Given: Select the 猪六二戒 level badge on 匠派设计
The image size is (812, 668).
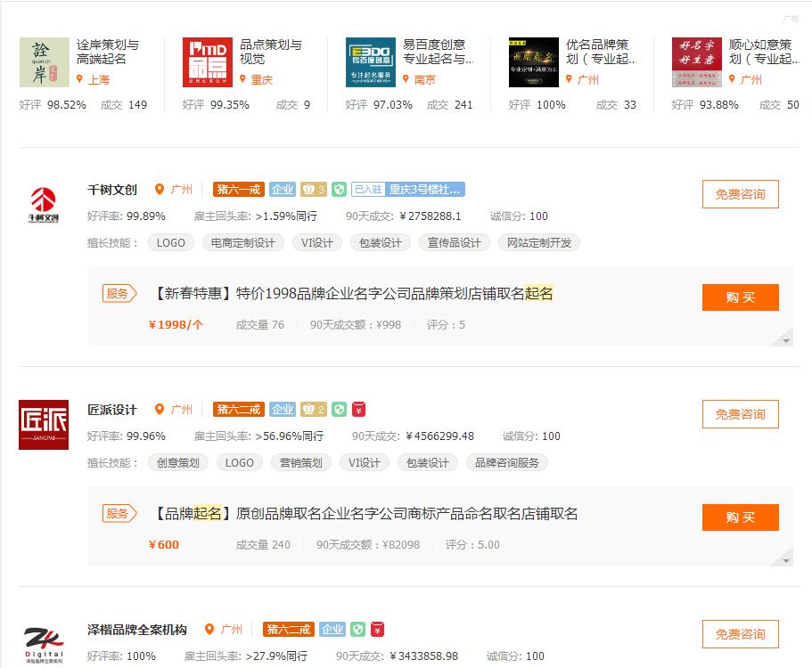Looking at the screenshot, I should click(x=238, y=409).
